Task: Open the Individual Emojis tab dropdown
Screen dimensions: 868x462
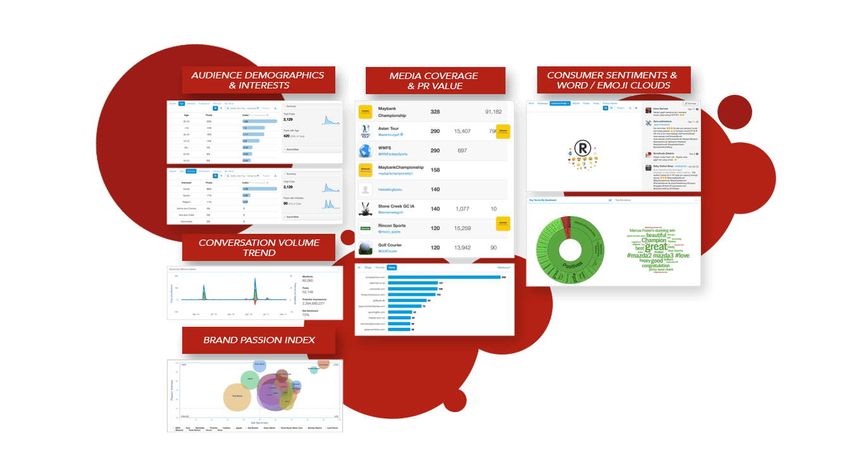Action: [560, 103]
